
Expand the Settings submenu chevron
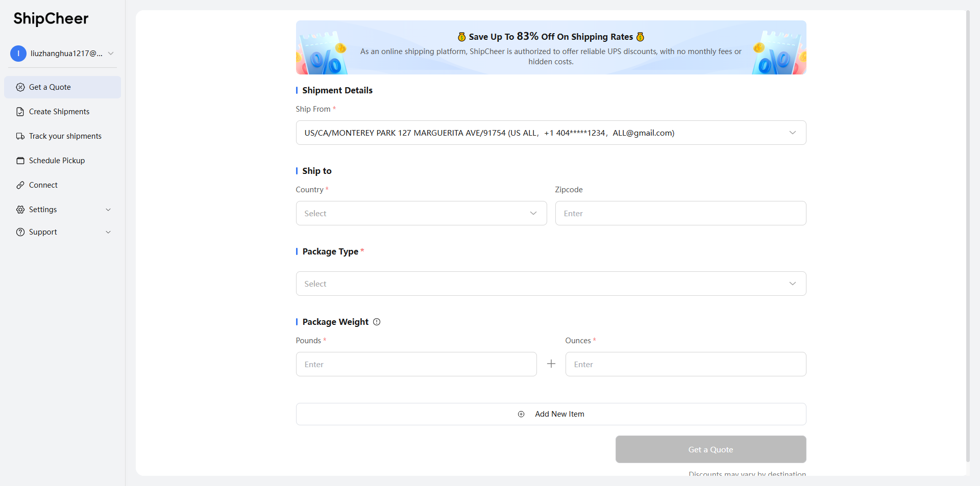click(x=108, y=210)
